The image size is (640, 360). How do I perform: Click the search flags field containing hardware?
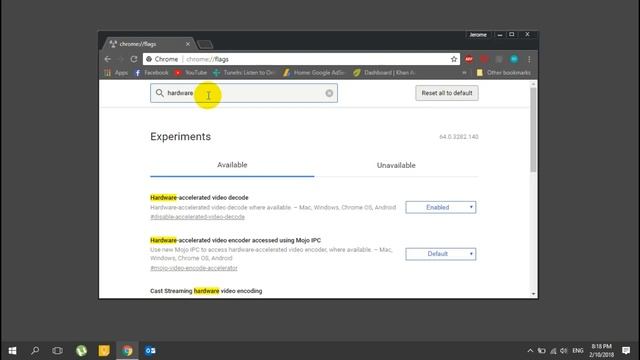(x=244, y=93)
